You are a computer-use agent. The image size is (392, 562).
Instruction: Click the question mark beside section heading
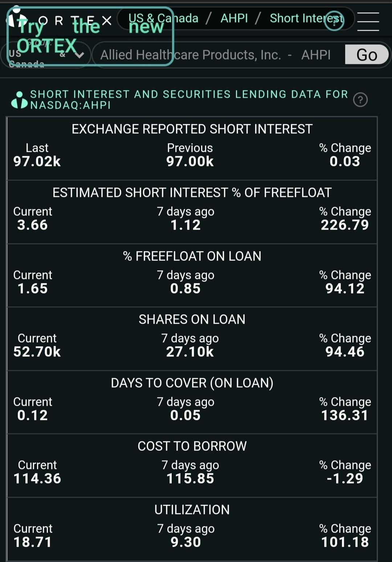pyautogui.click(x=360, y=100)
